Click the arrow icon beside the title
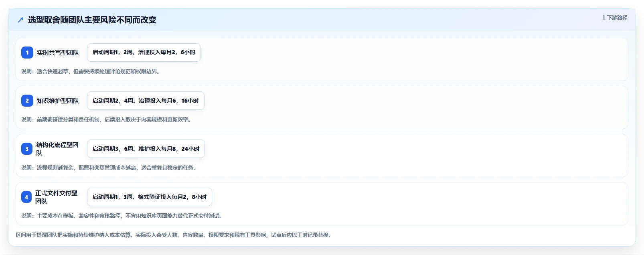 (20, 20)
